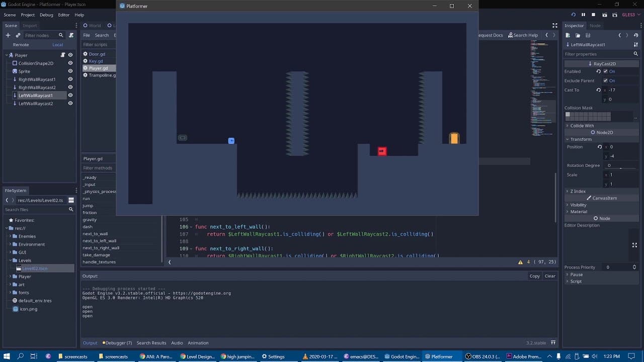The width and height of the screenshot is (644, 362).
Task: Expand the Collide With section
Action: point(568,125)
